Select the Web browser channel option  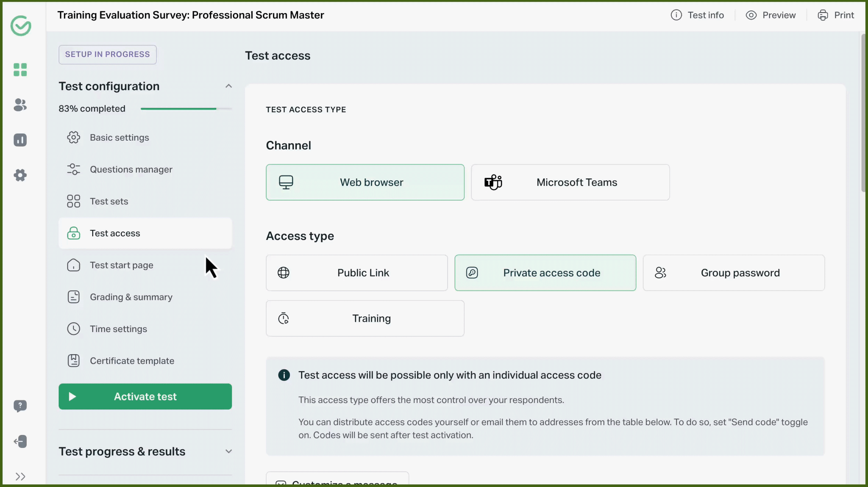click(365, 182)
